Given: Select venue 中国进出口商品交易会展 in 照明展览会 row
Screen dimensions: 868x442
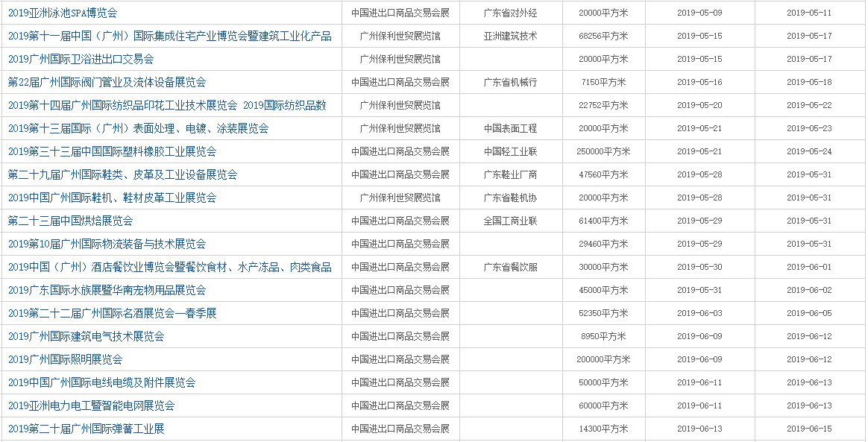Looking at the screenshot, I should [400, 359].
